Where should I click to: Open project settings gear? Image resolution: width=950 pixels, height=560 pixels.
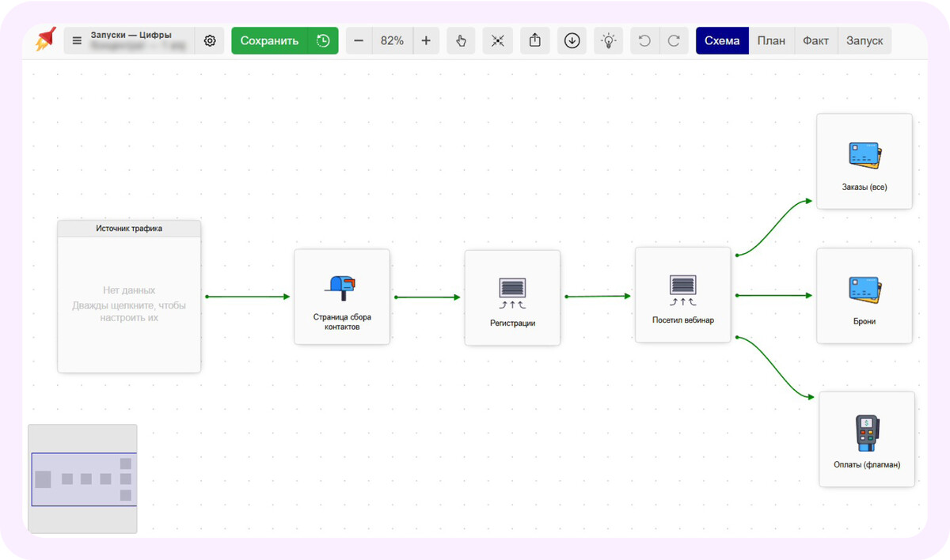[210, 41]
